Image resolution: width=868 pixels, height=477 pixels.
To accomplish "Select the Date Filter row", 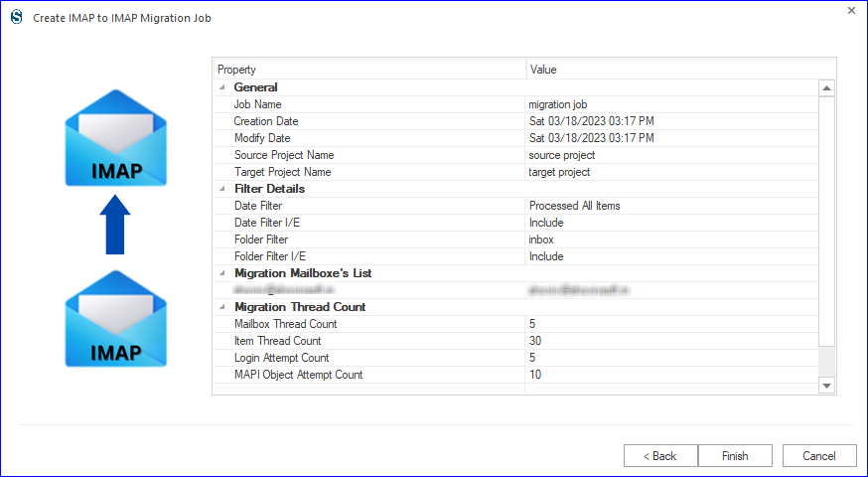I will click(x=515, y=206).
